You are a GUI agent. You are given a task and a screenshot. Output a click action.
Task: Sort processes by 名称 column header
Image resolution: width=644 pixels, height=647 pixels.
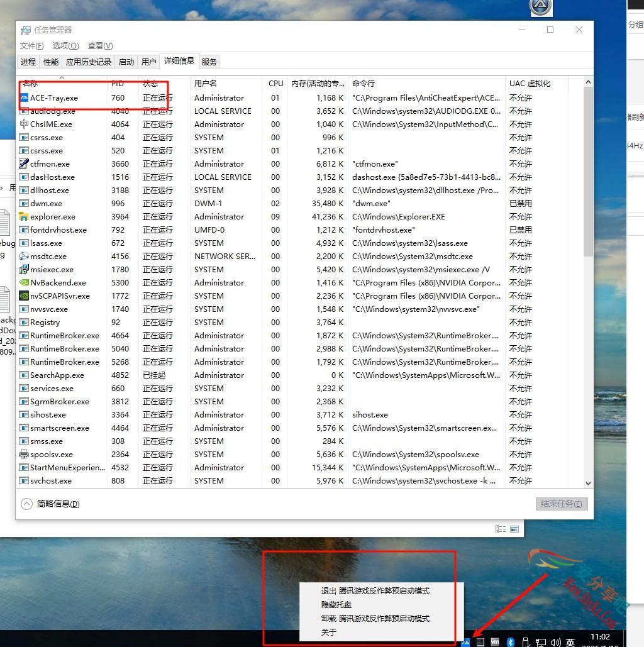coord(30,83)
